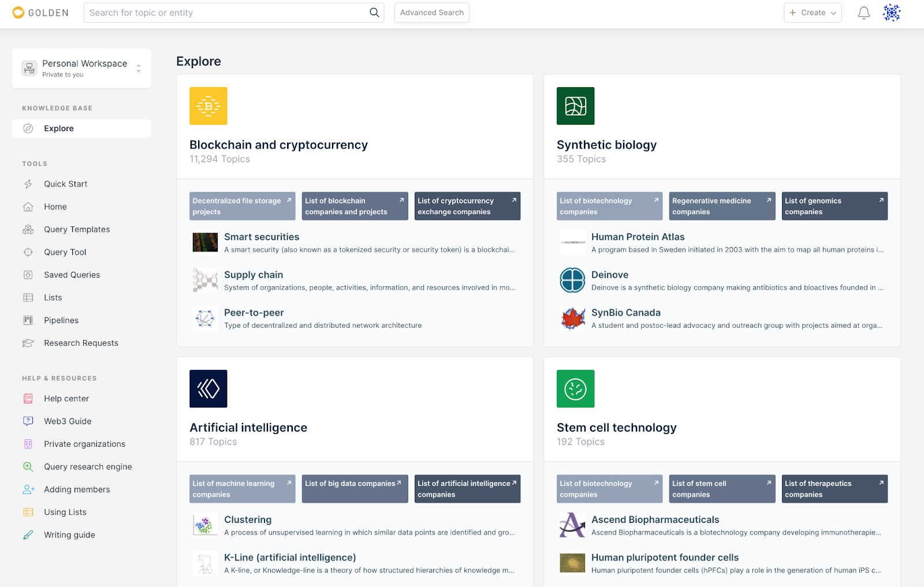The height and width of the screenshot is (587, 924).
Task: Click the Using Lists table icon
Action: (x=28, y=512)
